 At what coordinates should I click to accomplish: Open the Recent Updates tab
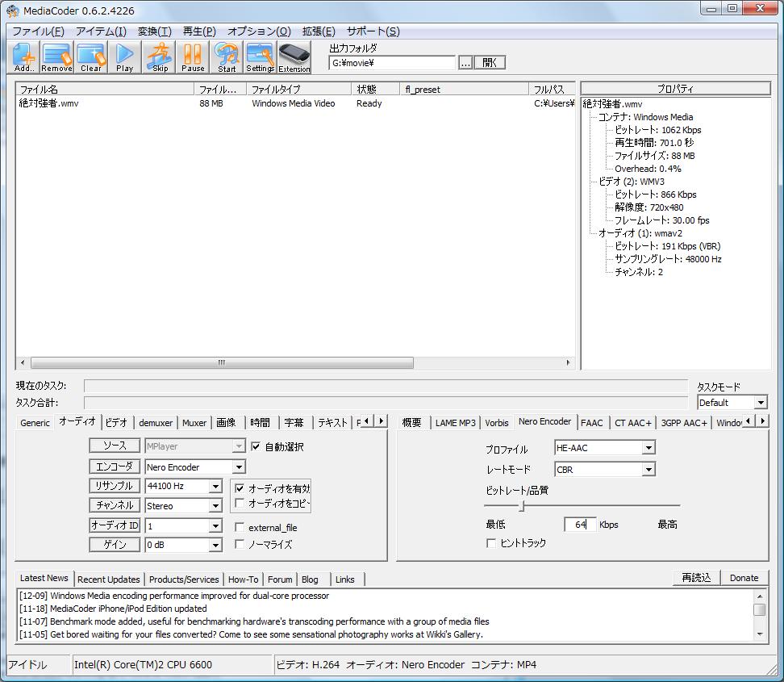tap(109, 579)
